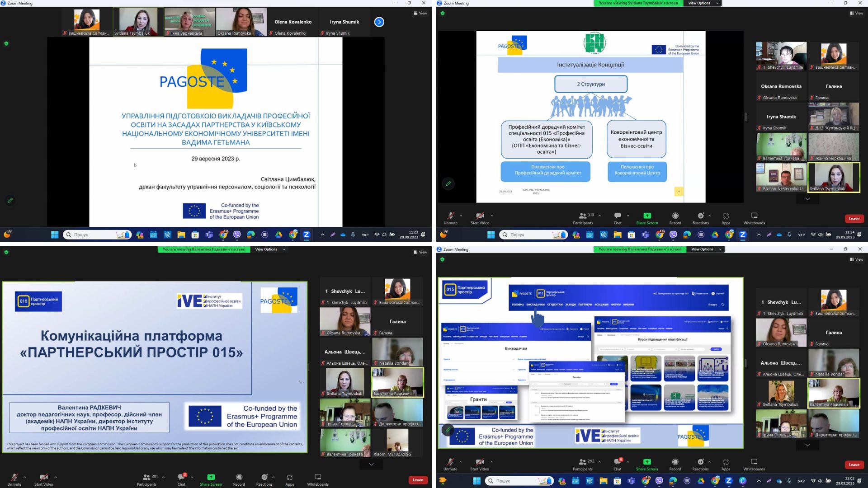Click Record beside Participants 292
Screen dimensions: 868x488
pyautogui.click(x=675, y=464)
